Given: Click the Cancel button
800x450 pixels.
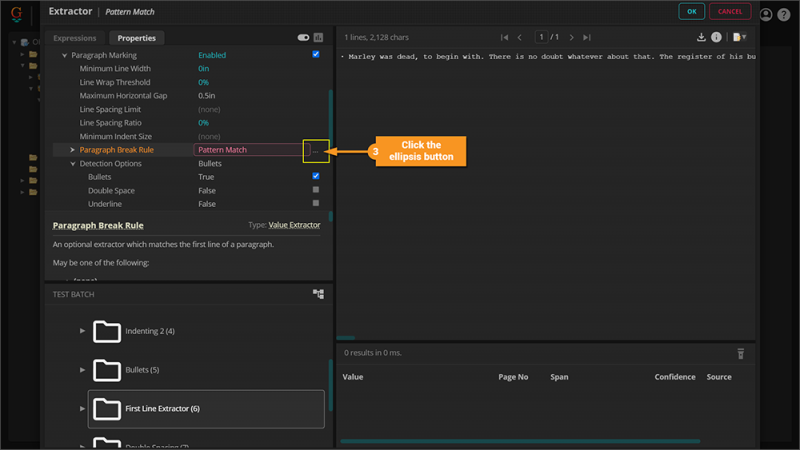Looking at the screenshot, I should [x=730, y=12].
